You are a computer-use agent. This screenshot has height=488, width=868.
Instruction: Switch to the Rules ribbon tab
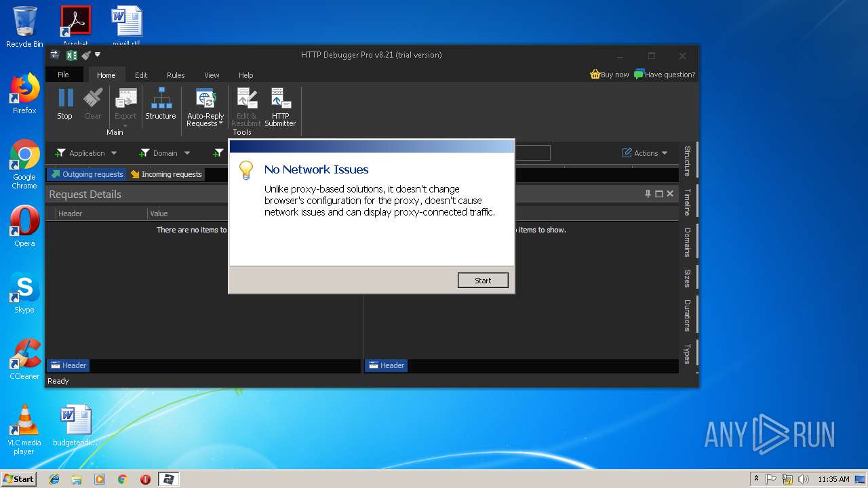[x=176, y=75]
